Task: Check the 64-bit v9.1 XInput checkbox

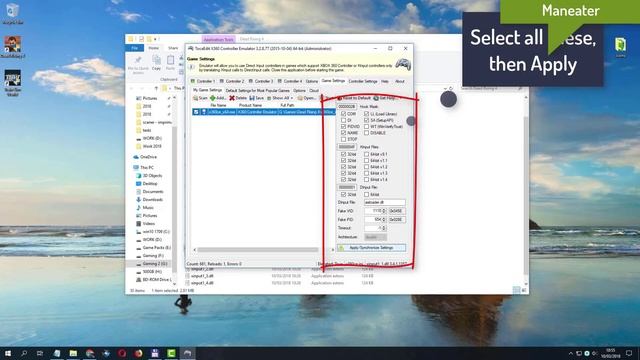Action: (x=367, y=154)
